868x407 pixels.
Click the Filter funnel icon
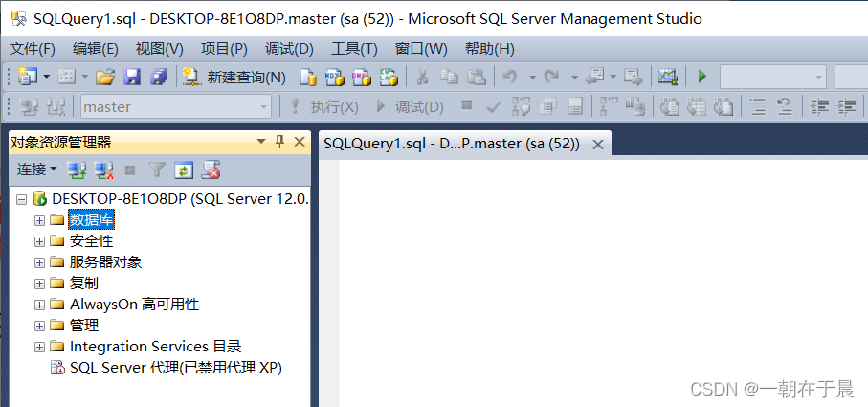[157, 170]
